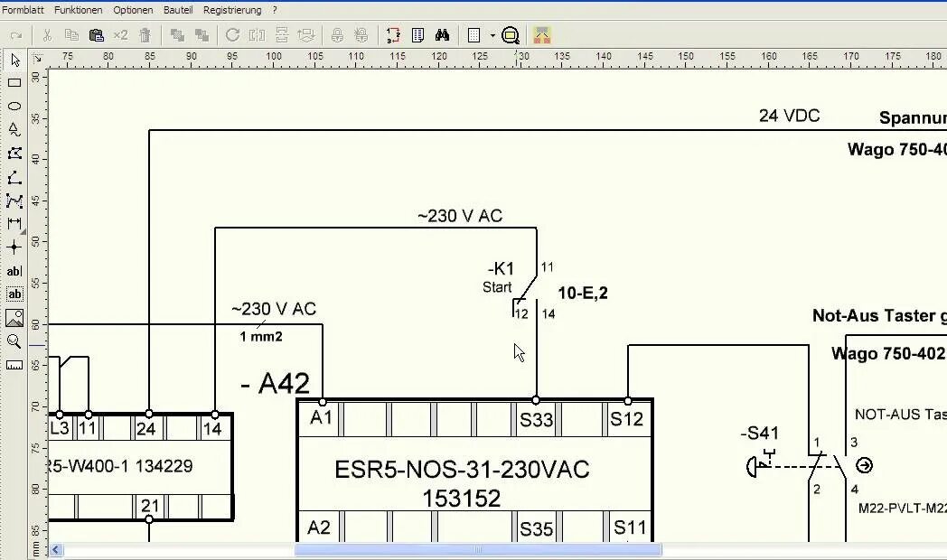
Task: Click the emergency stop mushroom button symbol
Action: 753,466
